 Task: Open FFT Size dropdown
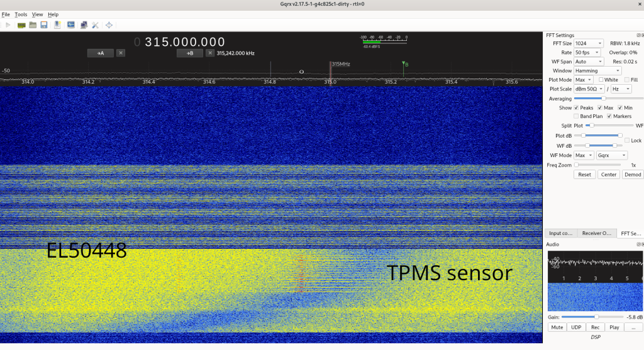point(588,43)
